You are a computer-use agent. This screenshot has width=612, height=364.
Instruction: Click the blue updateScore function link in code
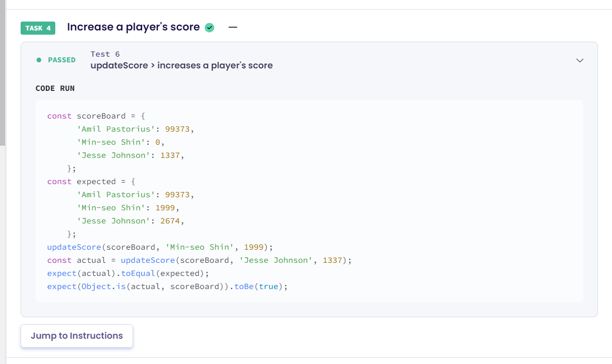[x=74, y=247]
